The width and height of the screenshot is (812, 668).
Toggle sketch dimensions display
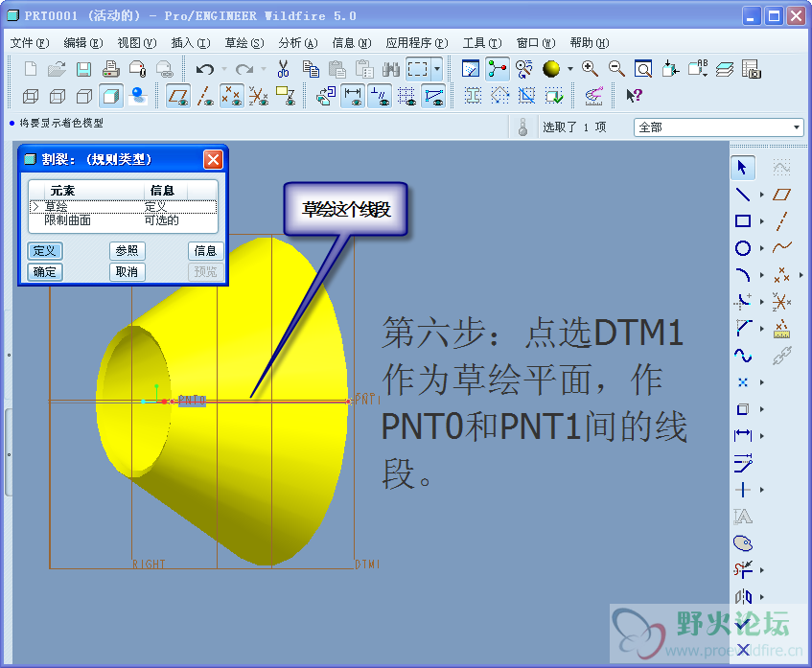[353, 96]
